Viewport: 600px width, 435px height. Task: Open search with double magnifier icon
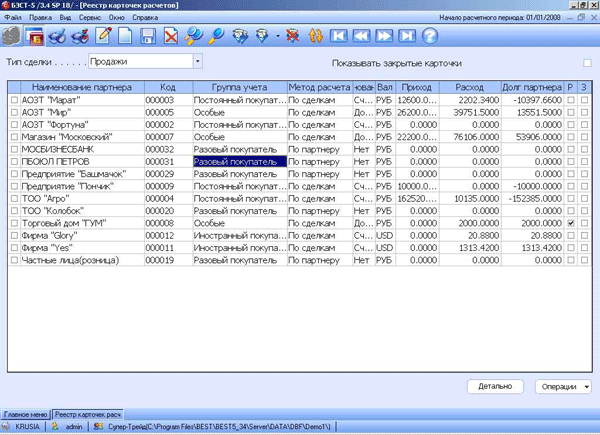pyautogui.click(x=194, y=36)
